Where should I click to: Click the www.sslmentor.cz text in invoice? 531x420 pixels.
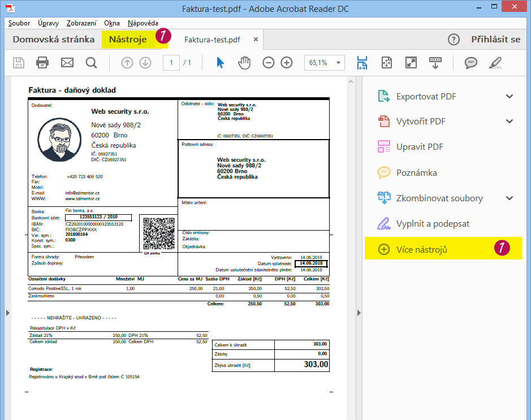pyautogui.click(x=83, y=198)
